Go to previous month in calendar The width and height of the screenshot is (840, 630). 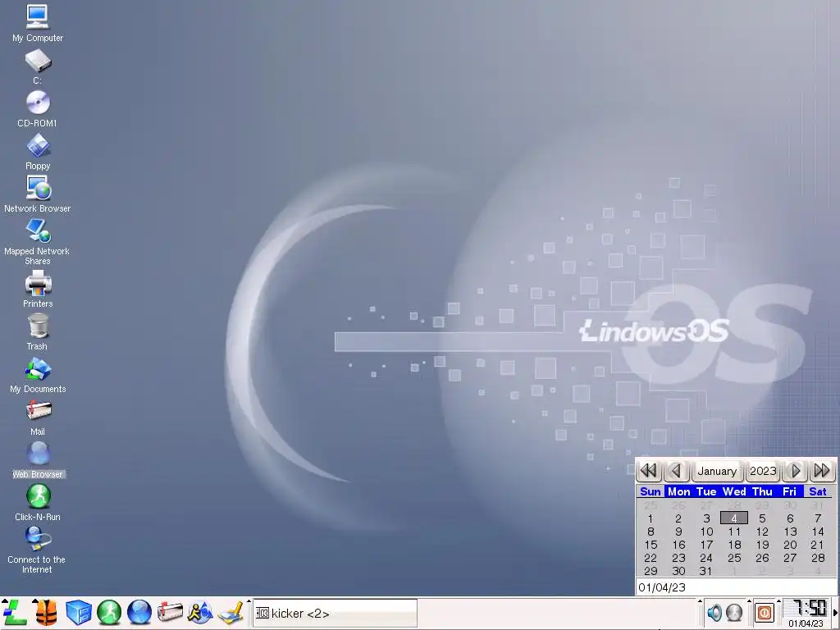[x=676, y=471]
